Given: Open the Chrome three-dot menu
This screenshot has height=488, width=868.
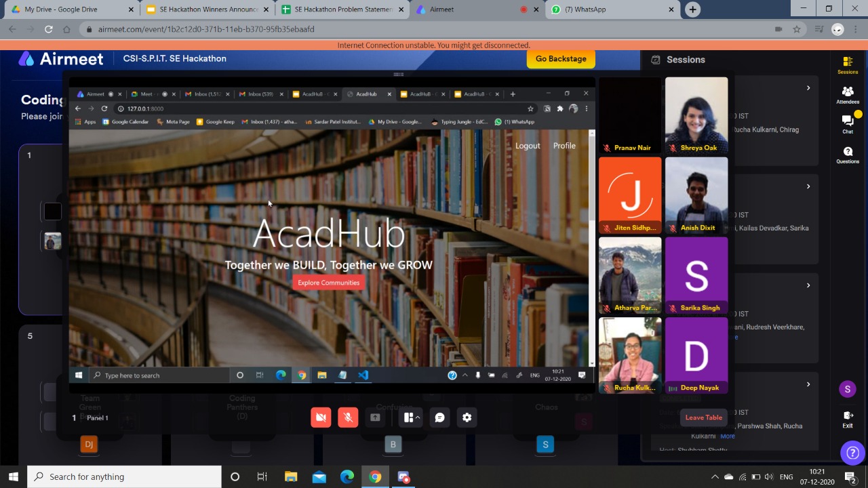Looking at the screenshot, I should tap(854, 29).
